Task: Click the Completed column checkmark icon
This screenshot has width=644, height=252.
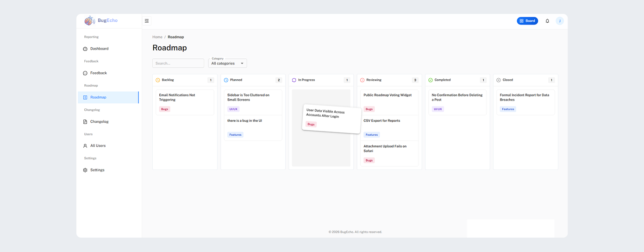Action: [431, 80]
